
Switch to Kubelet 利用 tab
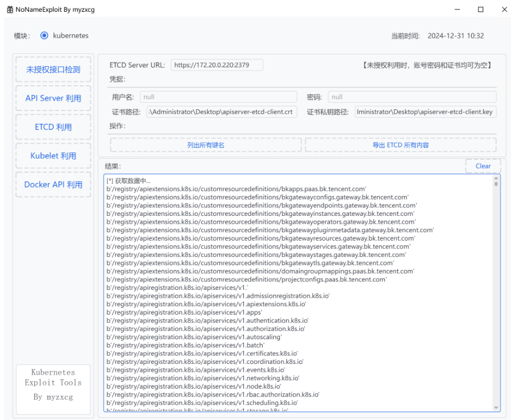[x=53, y=156]
